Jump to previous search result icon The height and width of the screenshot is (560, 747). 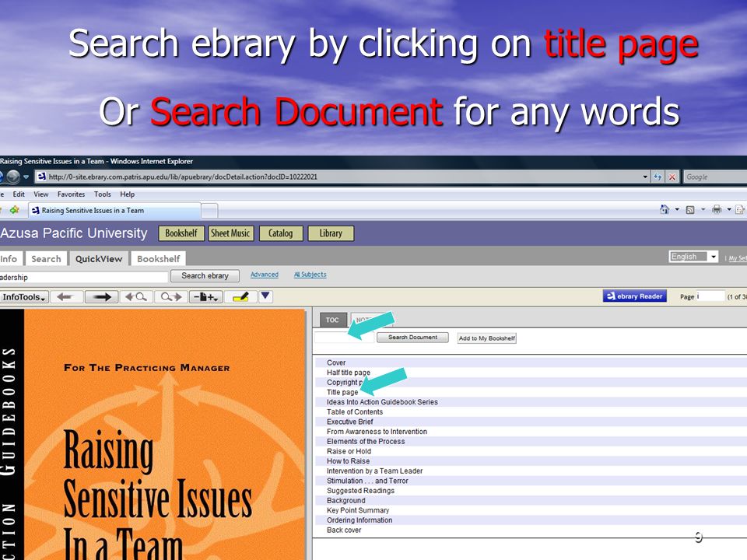[x=136, y=297]
